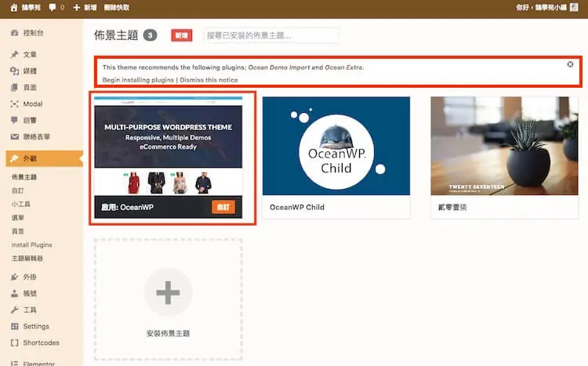588x366 pixels.
Task: Click the orange 自訂 customize button on OceanWP
Action: tap(223, 207)
